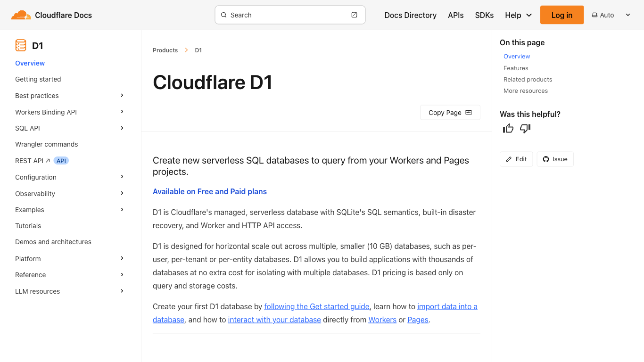This screenshot has width=644, height=362.
Task: Click the thumbs up helpful icon
Action: 508,128
